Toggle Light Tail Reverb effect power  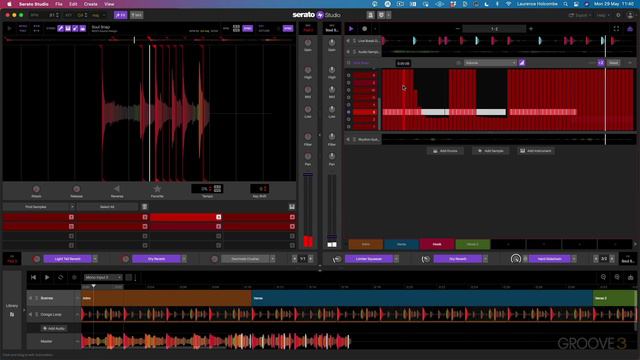pyautogui.click(x=36, y=259)
